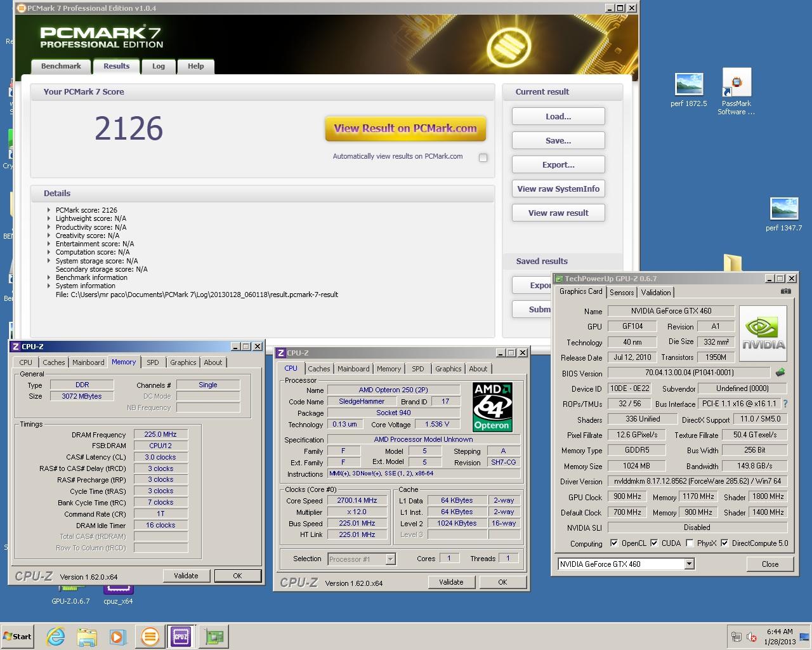Expand the Entertainment score row

click(x=49, y=244)
